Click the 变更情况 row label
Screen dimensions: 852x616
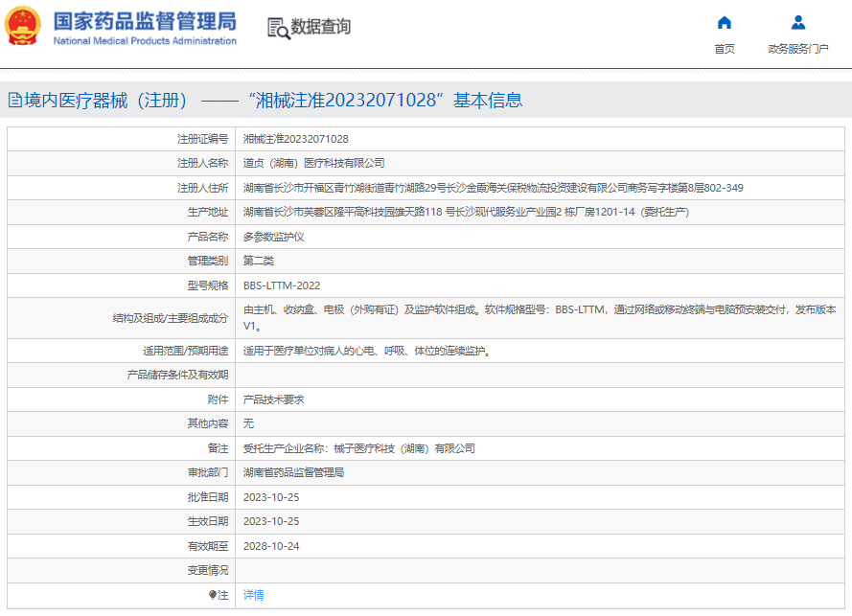click(208, 570)
